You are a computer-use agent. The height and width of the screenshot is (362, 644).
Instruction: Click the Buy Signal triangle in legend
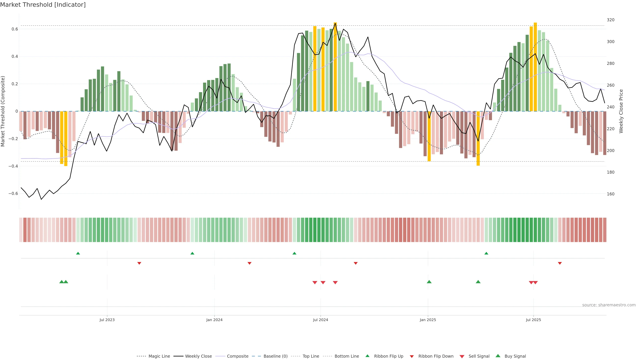pyautogui.click(x=498, y=356)
